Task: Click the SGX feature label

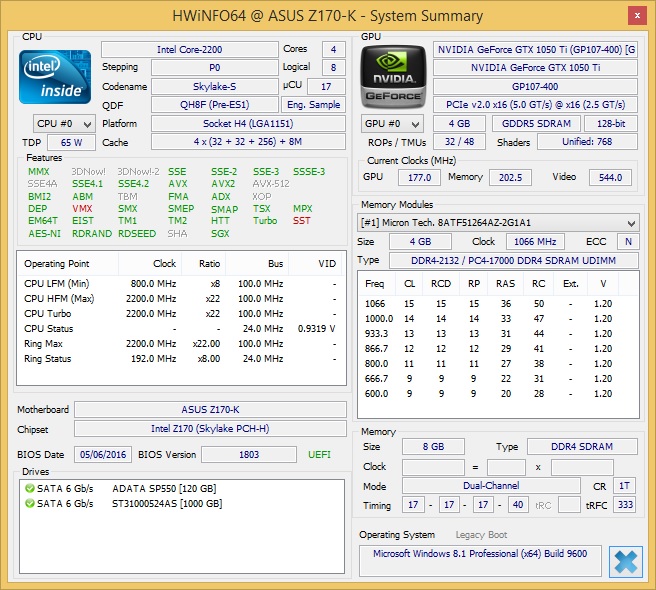Action: click(220, 234)
